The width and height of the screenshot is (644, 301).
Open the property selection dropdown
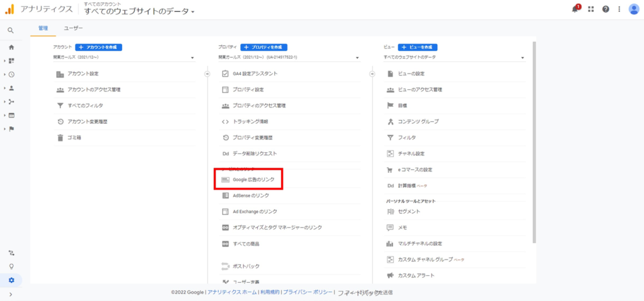click(289, 57)
